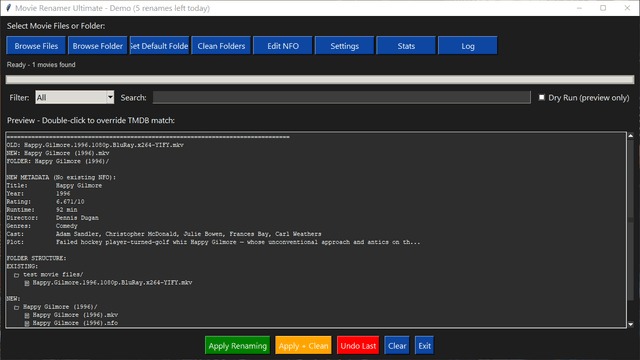Open the Browse Folder dialog
The height and width of the screenshot is (360, 640).
click(98, 46)
